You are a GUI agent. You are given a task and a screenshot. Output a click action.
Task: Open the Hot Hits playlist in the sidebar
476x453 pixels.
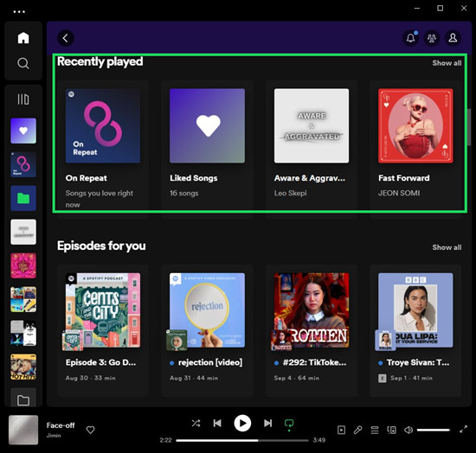pos(23,367)
